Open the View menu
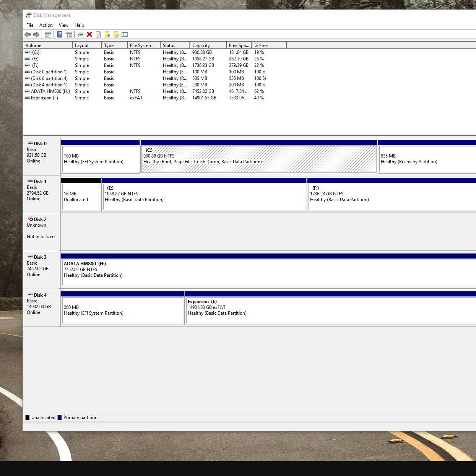 click(63, 25)
